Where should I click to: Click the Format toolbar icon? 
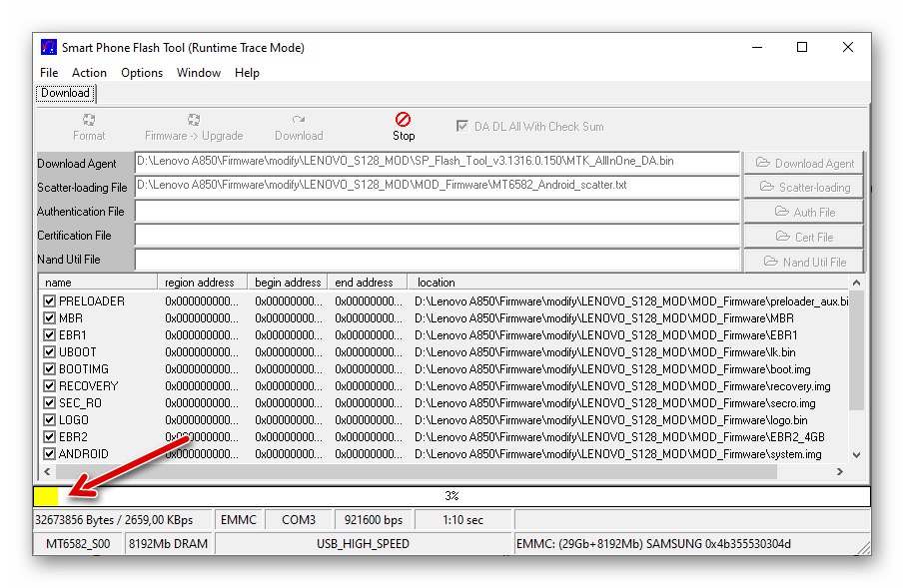tap(89, 120)
